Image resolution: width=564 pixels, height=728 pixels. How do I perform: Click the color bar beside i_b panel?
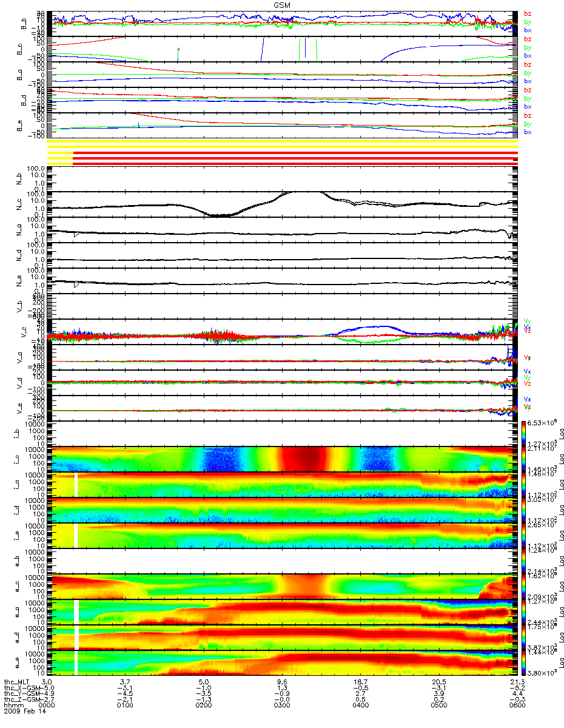pyautogui.click(x=523, y=434)
